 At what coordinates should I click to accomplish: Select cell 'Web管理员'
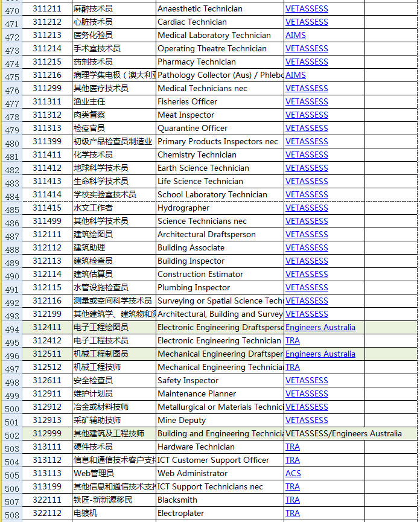click(x=114, y=473)
